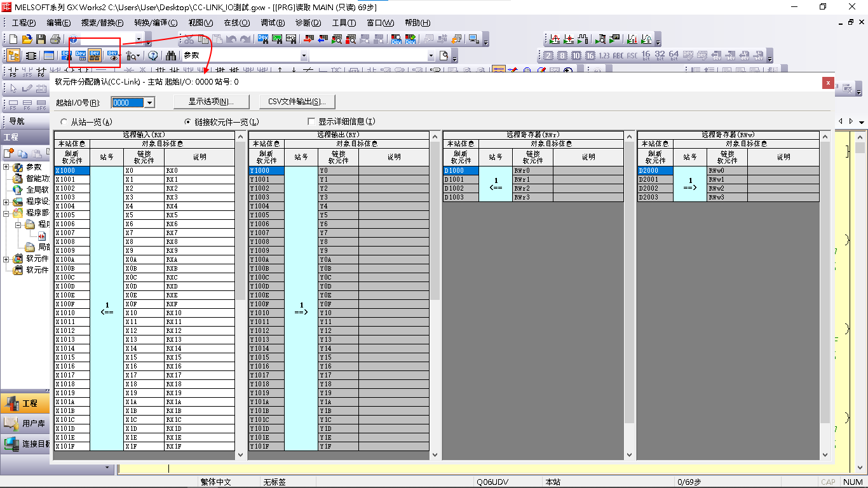Click the help question mark icon
The height and width of the screenshot is (488, 868).
click(x=153, y=56)
